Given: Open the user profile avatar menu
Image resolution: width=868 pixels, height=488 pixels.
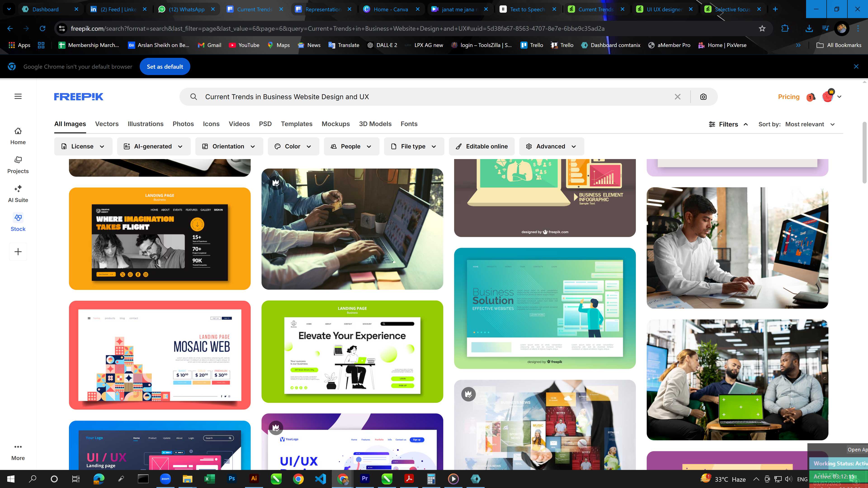Looking at the screenshot, I should pyautogui.click(x=831, y=96).
